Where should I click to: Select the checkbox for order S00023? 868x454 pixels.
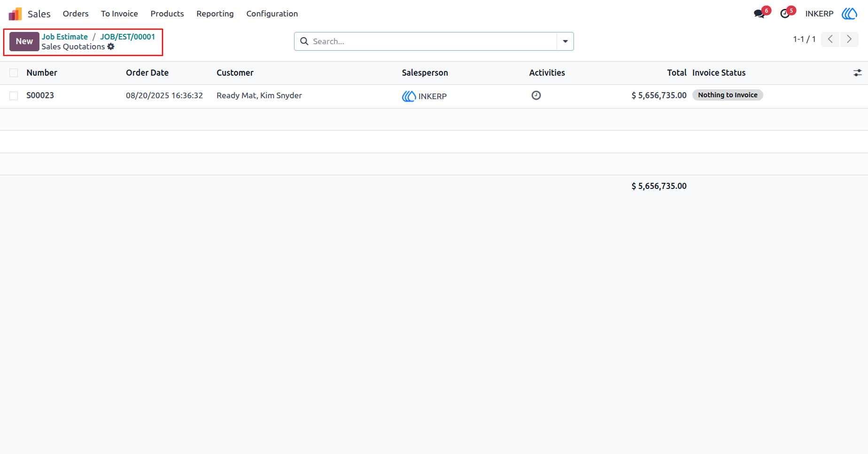14,96
